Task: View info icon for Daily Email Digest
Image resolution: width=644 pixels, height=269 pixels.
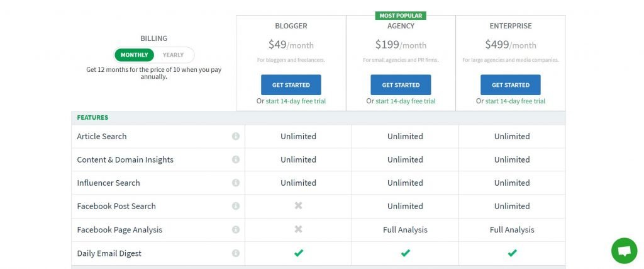Action: [x=236, y=253]
